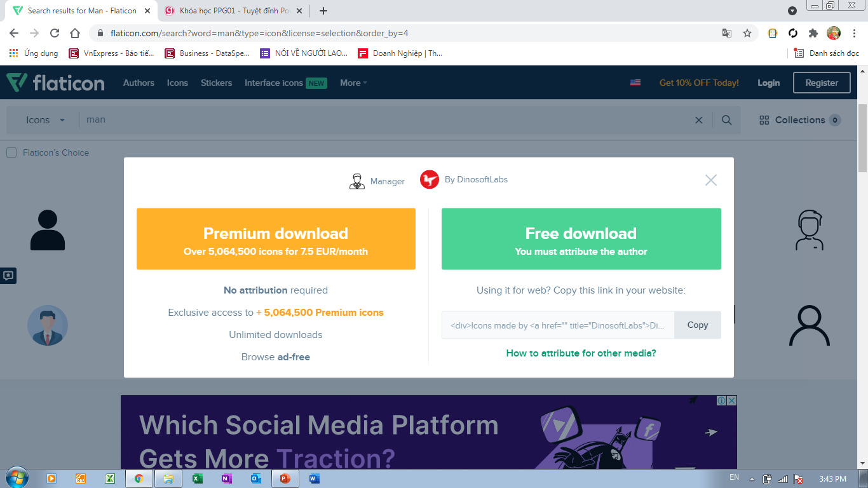Open the Google Translate page icon
This screenshot has height=488, width=868.
tap(727, 33)
